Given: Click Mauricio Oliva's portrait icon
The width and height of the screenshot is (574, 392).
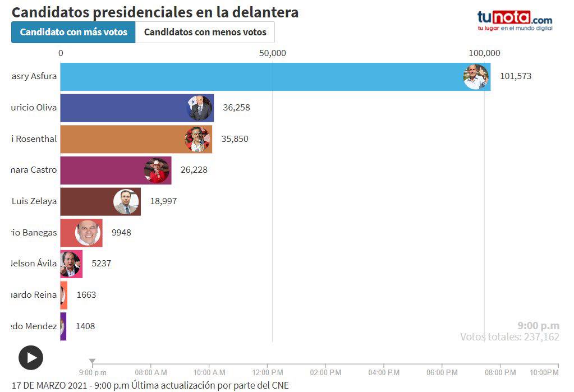Looking at the screenshot, I should (200, 108).
